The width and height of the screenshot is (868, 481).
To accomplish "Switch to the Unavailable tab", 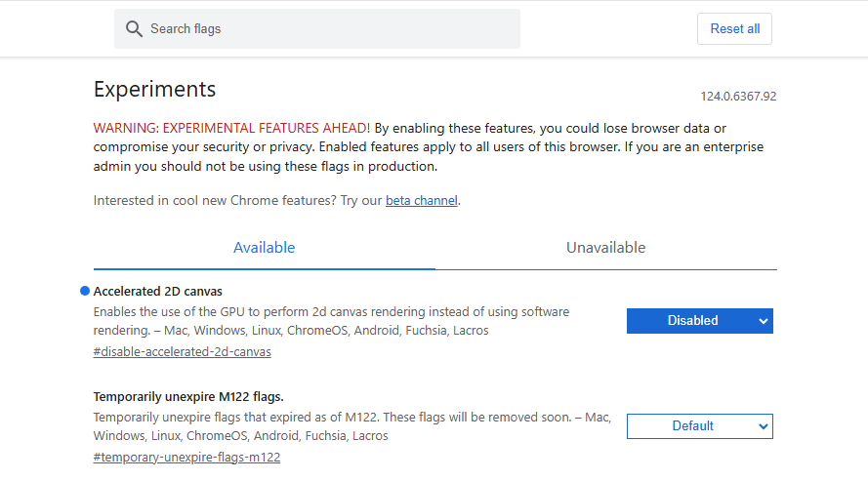I will click(x=605, y=248).
